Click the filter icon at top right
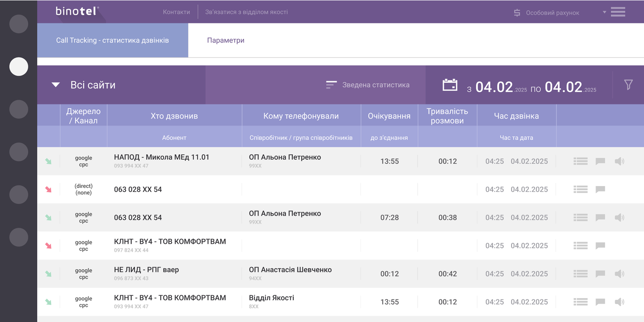644x322 pixels. coord(628,85)
